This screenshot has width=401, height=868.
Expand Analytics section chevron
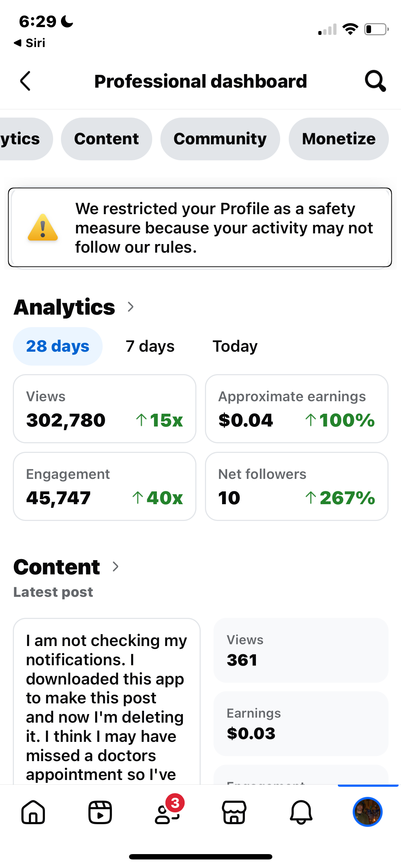coord(131,307)
